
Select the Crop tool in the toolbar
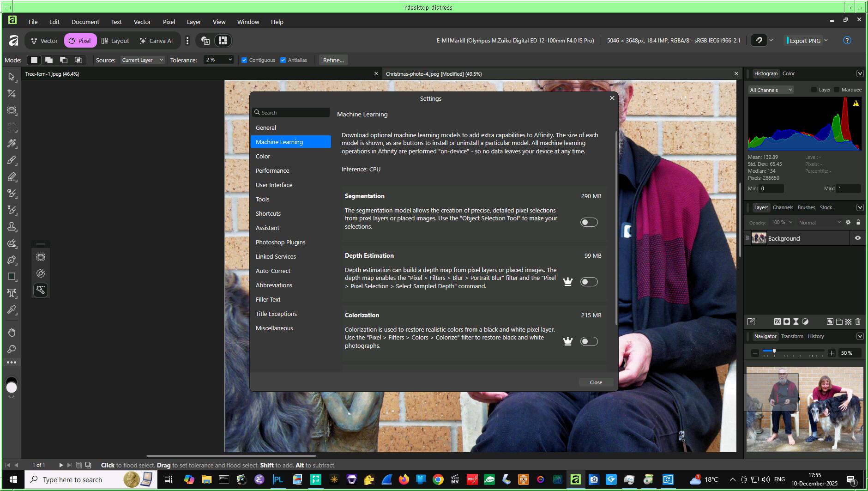click(x=12, y=94)
